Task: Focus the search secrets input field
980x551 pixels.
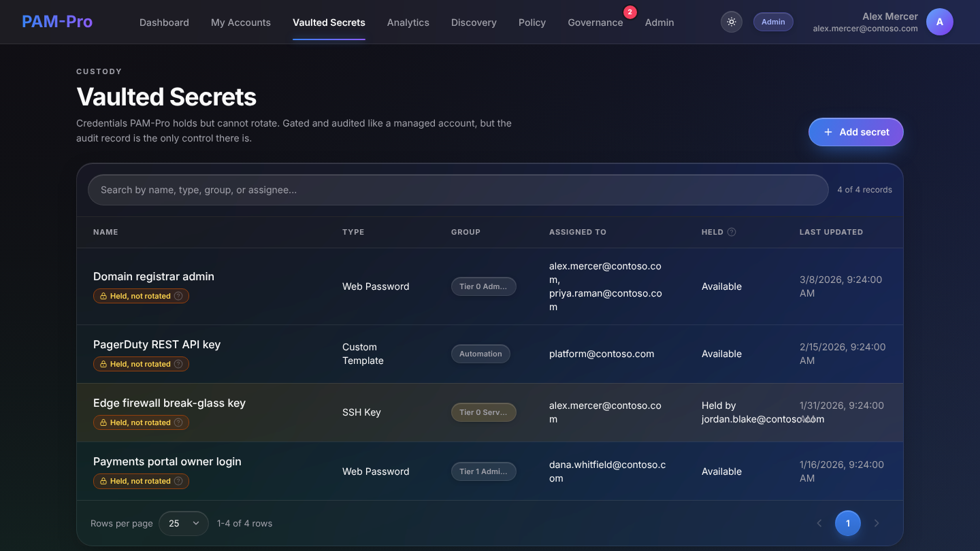Action: coord(458,190)
